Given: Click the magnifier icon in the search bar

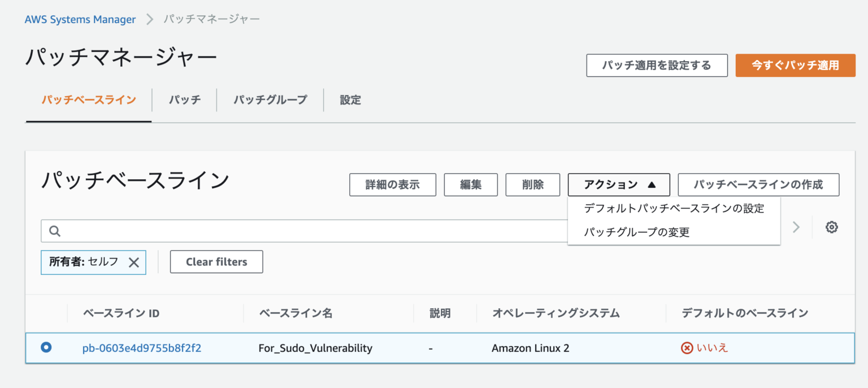Looking at the screenshot, I should [54, 231].
